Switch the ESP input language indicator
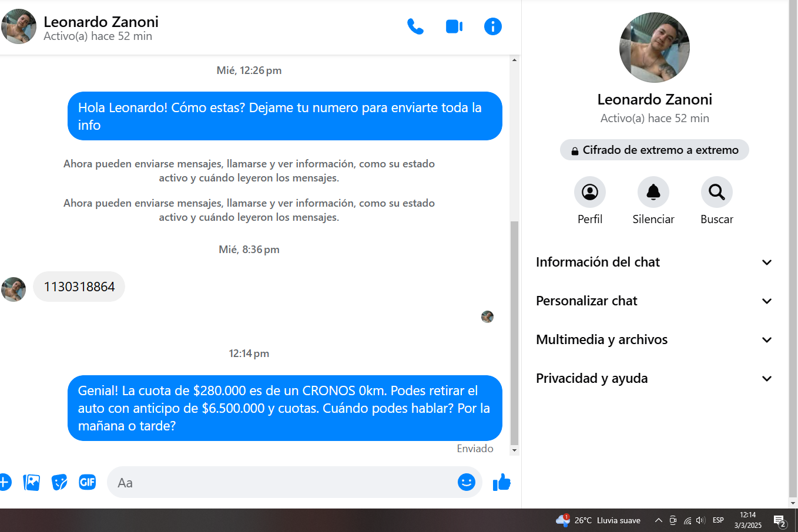This screenshot has height=532, width=798. coord(718,520)
